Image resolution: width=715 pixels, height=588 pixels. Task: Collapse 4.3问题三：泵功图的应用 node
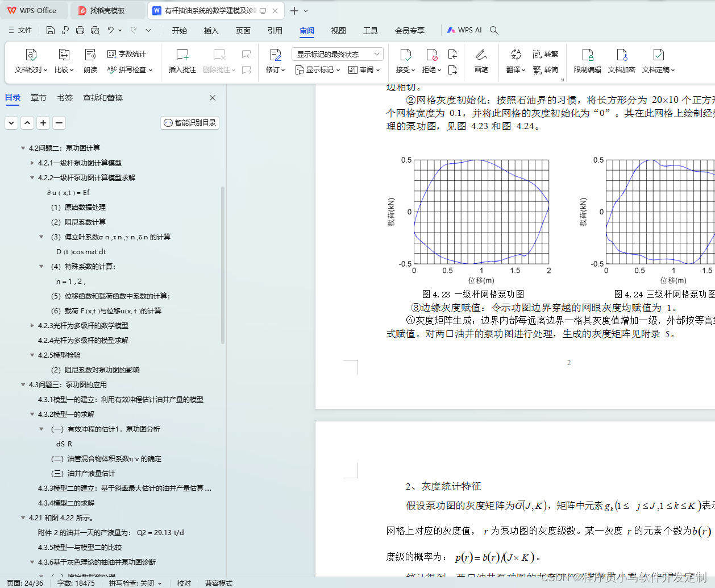(x=23, y=384)
